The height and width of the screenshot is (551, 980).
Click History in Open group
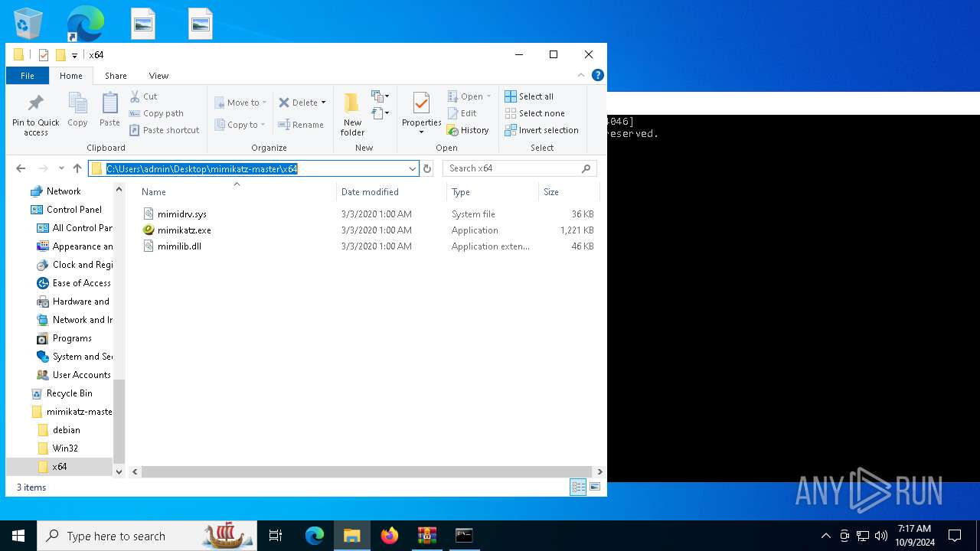point(468,130)
